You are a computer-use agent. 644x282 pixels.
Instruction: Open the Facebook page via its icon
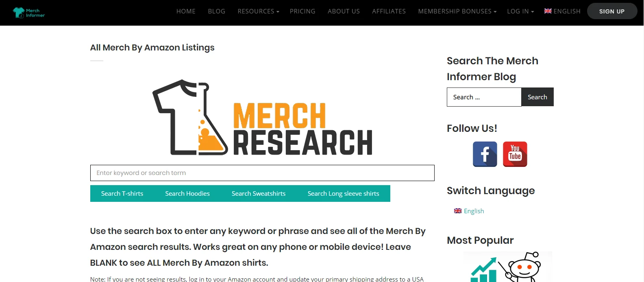pyautogui.click(x=484, y=154)
